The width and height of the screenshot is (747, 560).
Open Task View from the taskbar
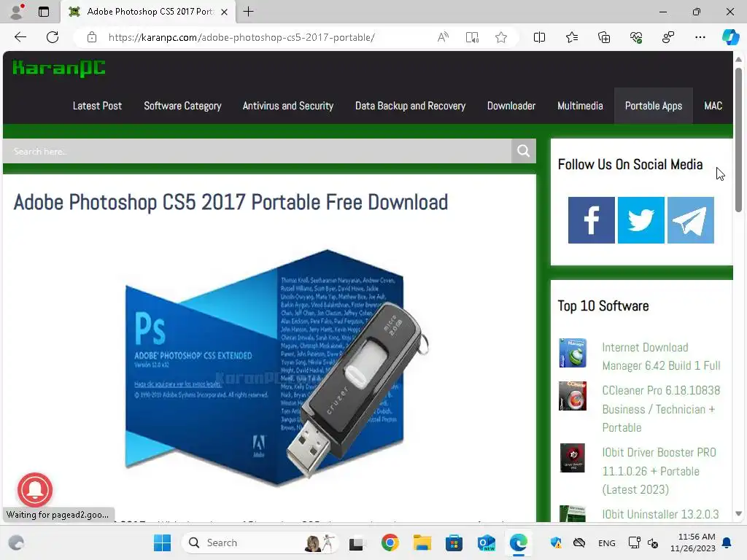coord(356,543)
